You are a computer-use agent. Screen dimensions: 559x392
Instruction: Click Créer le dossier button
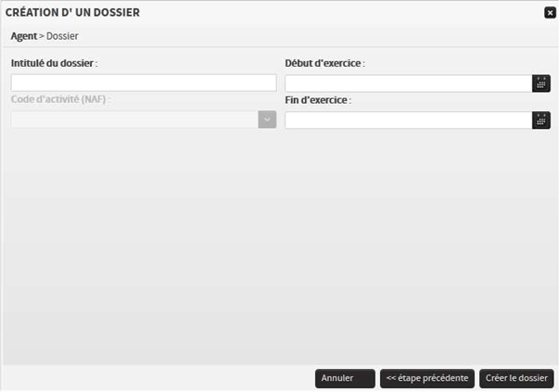pyautogui.click(x=516, y=378)
